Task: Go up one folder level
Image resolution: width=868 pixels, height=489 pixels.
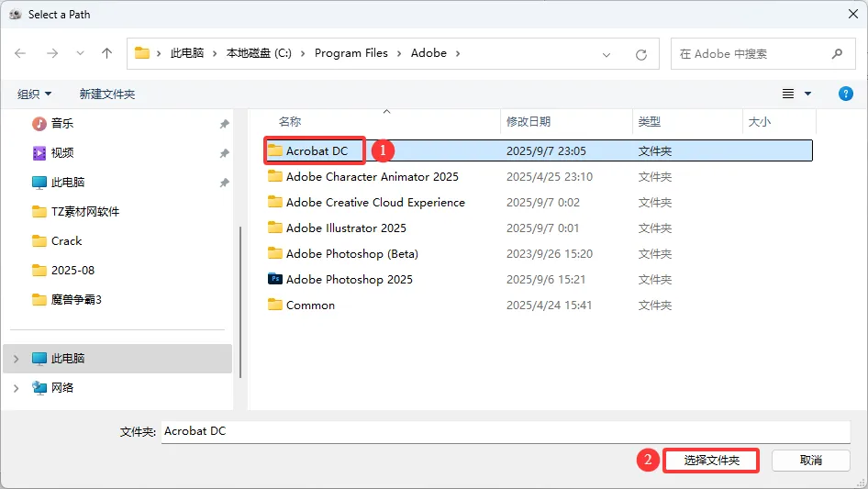Action: pyautogui.click(x=106, y=53)
